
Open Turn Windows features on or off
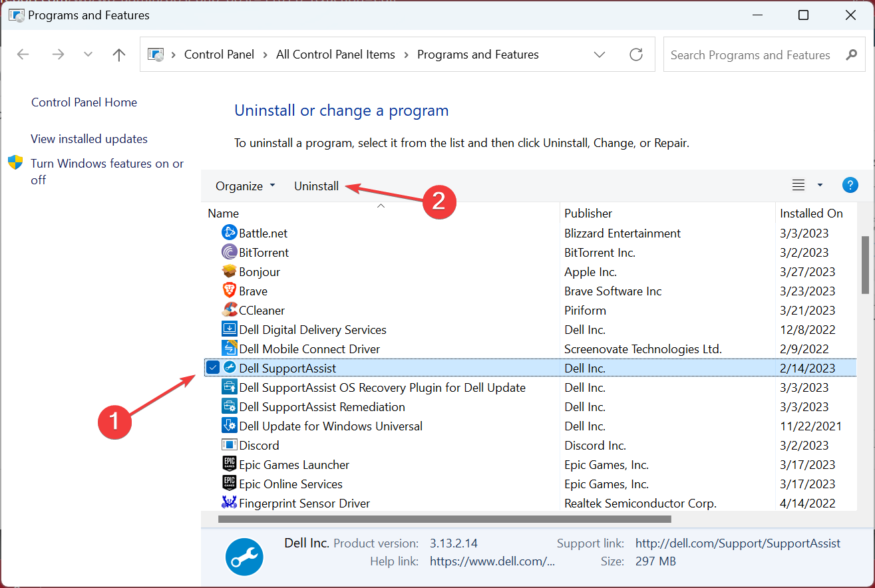tap(107, 172)
